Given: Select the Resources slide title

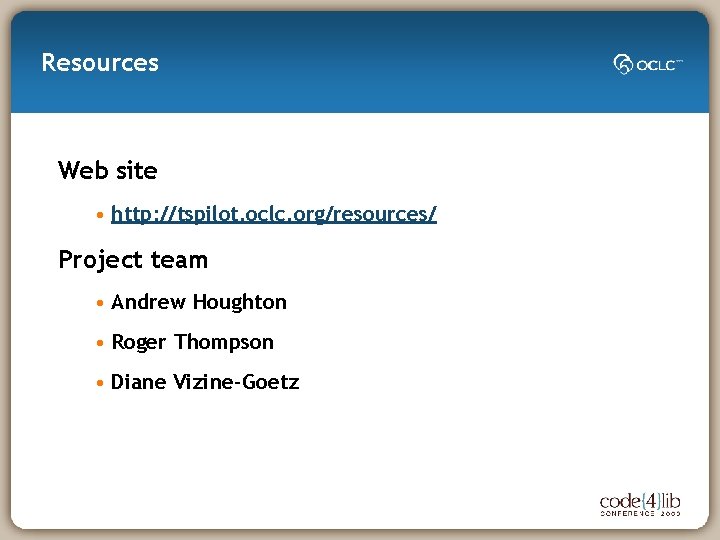Looking at the screenshot, I should [x=100, y=63].
